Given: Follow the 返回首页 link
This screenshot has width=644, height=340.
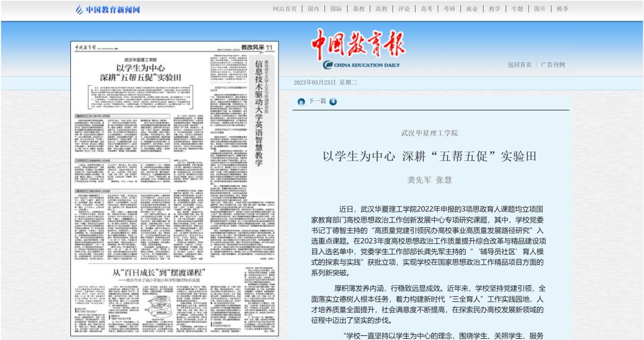Looking at the screenshot, I should click(519, 65).
